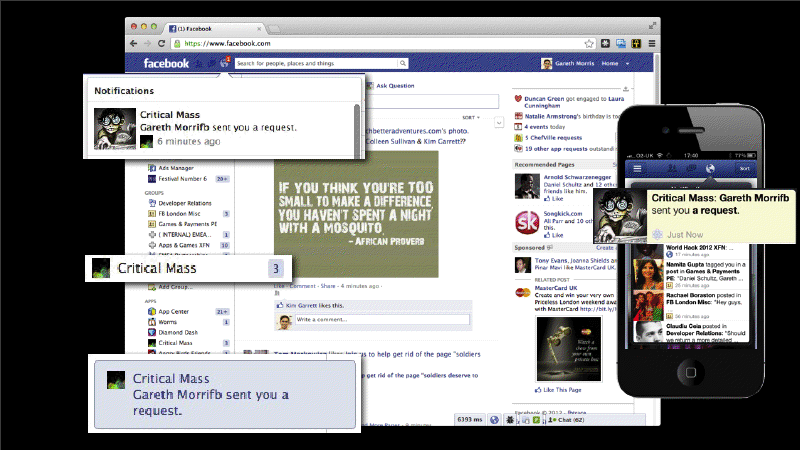Click the browser reload button
This screenshot has width=800, height=450.
tap(162, 44)
